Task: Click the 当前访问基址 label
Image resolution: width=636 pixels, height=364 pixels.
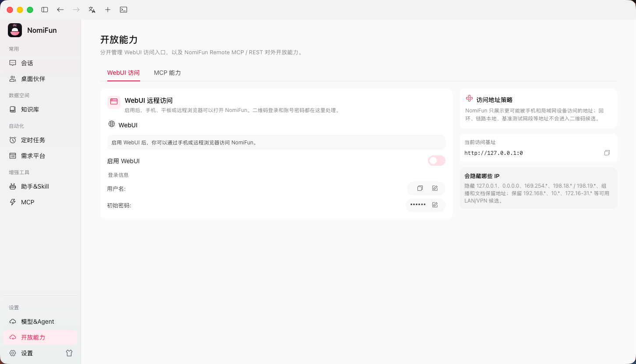Action: [480, 143]
